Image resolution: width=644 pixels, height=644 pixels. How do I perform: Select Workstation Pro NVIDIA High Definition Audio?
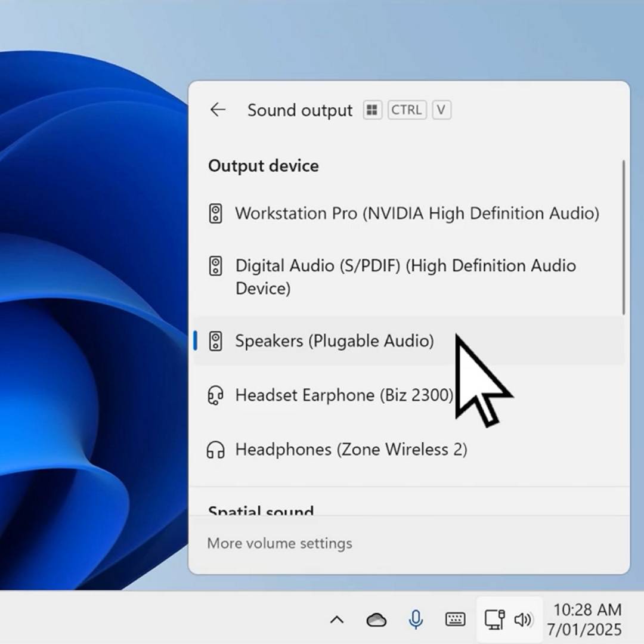coord(408,213)
